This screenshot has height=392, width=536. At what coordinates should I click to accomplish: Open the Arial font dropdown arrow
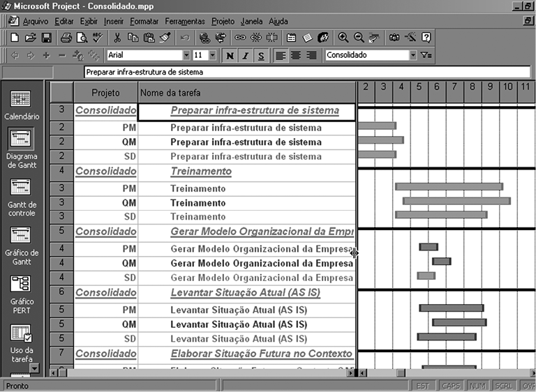186,55
